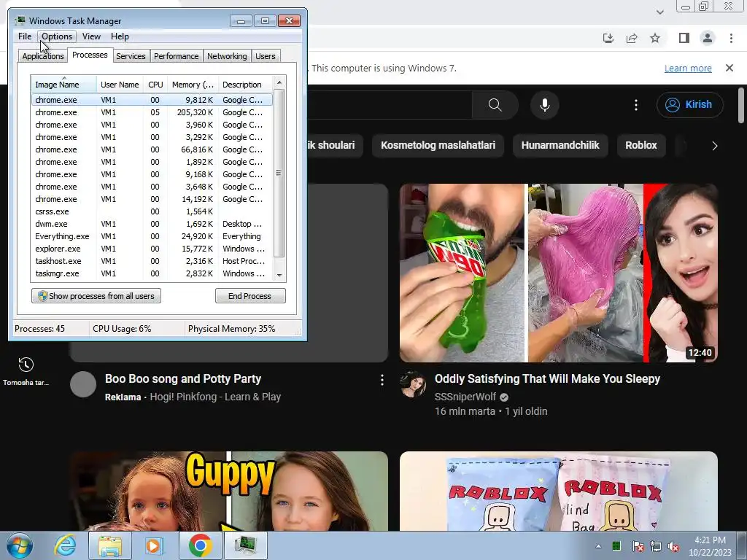
Task: Switch to the Services tab
Action: pos(131,56)
